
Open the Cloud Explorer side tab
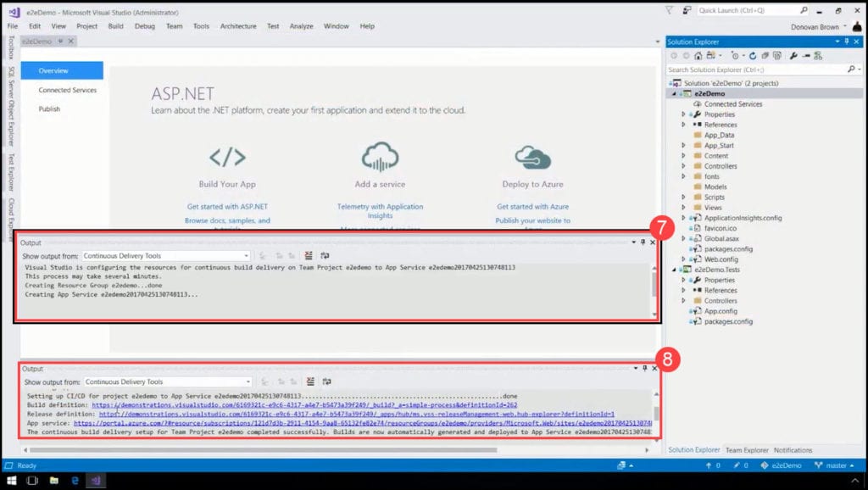click(x=11, y=220)
